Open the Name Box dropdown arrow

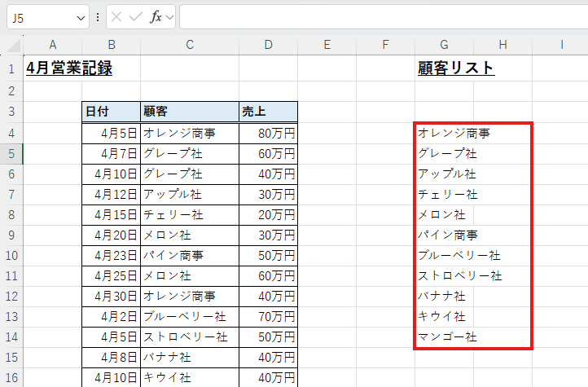81,17
